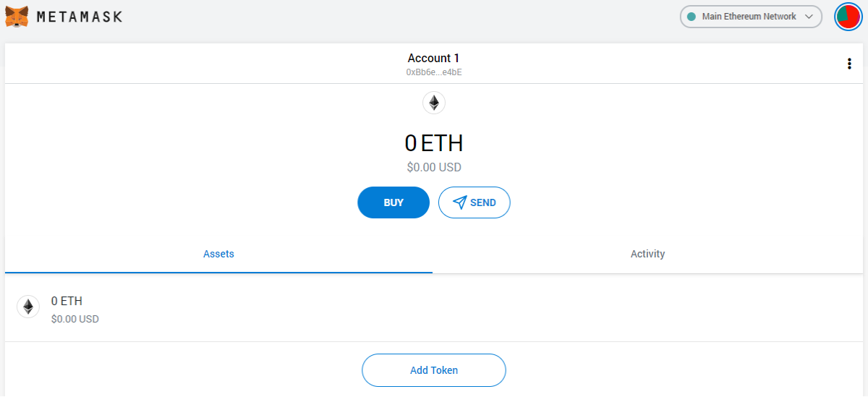
Task: Click the METAMASK wordmark text
Action: (79, 17)
